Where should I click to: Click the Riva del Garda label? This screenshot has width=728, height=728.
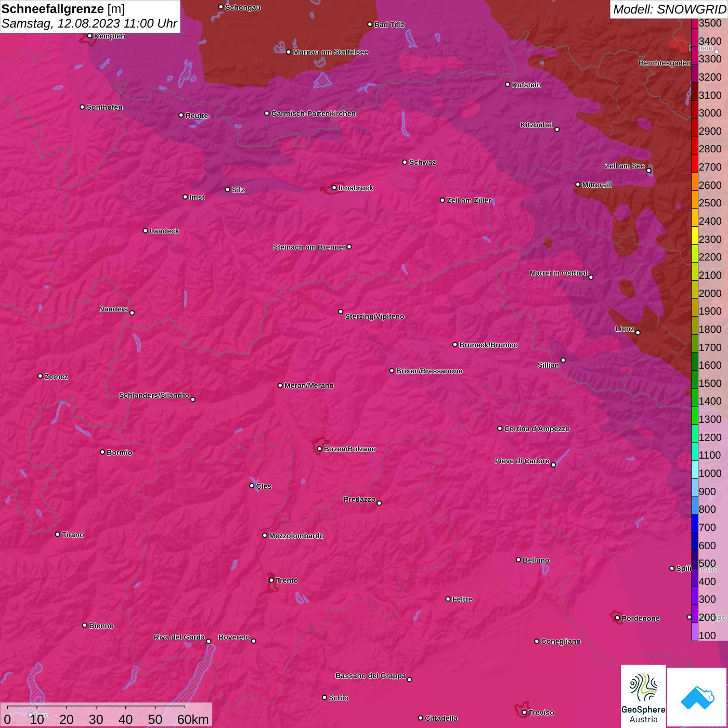coord(179,637)
